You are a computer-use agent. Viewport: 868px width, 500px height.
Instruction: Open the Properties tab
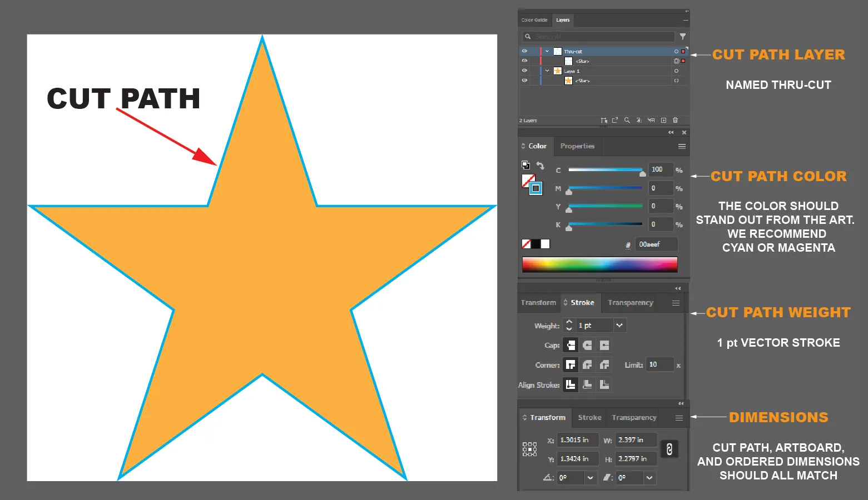577,146
